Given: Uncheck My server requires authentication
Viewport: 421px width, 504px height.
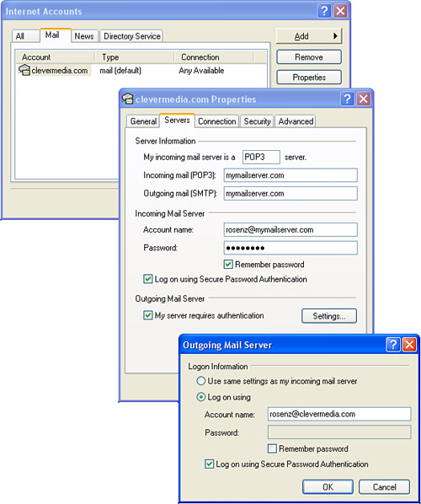Looking at the screenshot, I should (x=147, y=315).
